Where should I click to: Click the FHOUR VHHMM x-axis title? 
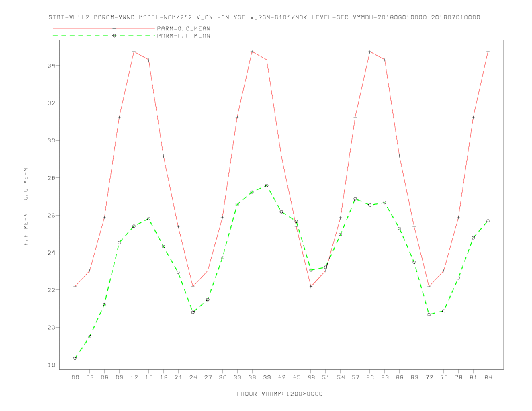pos(279,394)
